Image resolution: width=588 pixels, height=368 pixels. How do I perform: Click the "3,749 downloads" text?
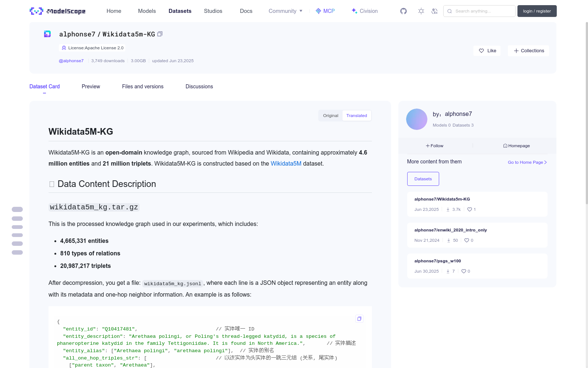click(x=108, y=61)
